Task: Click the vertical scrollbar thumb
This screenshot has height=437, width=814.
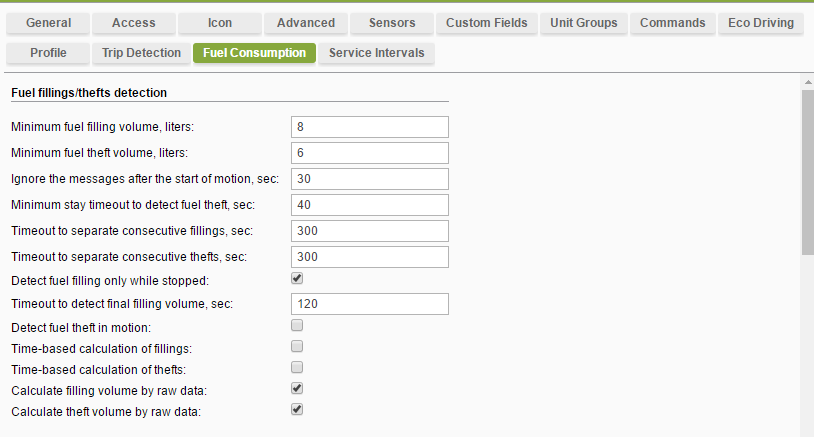Action: [x=807, y=172]
